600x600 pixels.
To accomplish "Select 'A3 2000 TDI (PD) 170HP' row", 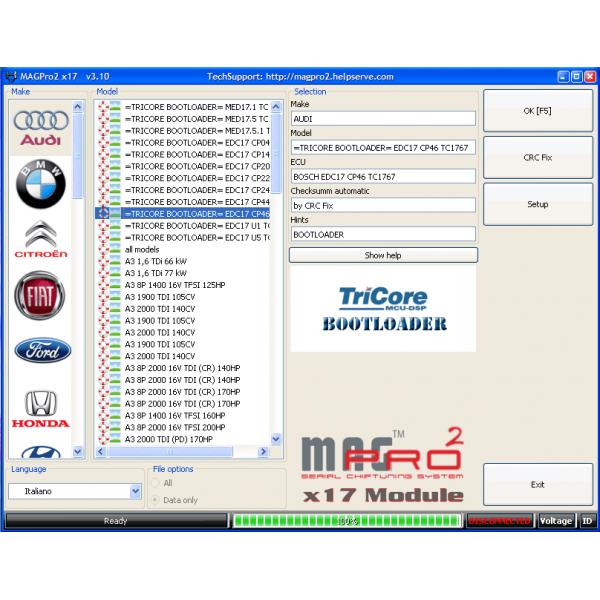I will click(x=169, y=439).
